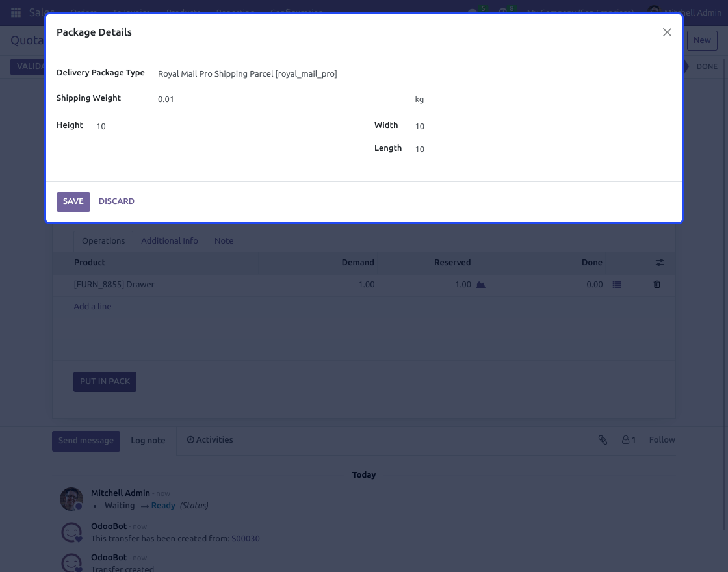
Task: Delete the Drawer line with trash icon
Action: [x=656, y=285]
